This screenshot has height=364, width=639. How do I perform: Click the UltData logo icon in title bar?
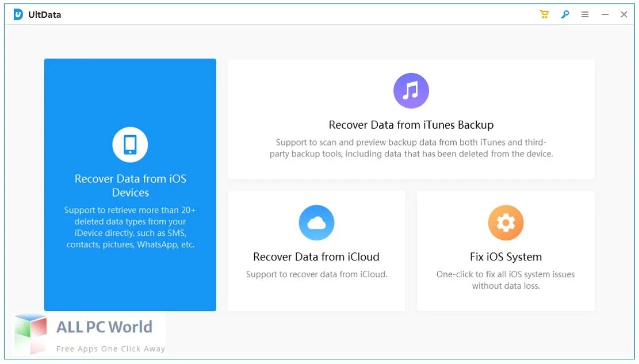pyautogui.click(x=18, y=14)
